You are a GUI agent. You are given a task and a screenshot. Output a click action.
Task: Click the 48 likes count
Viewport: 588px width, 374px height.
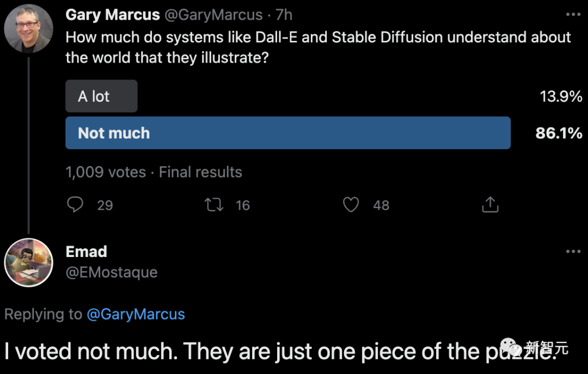[381, 205]
